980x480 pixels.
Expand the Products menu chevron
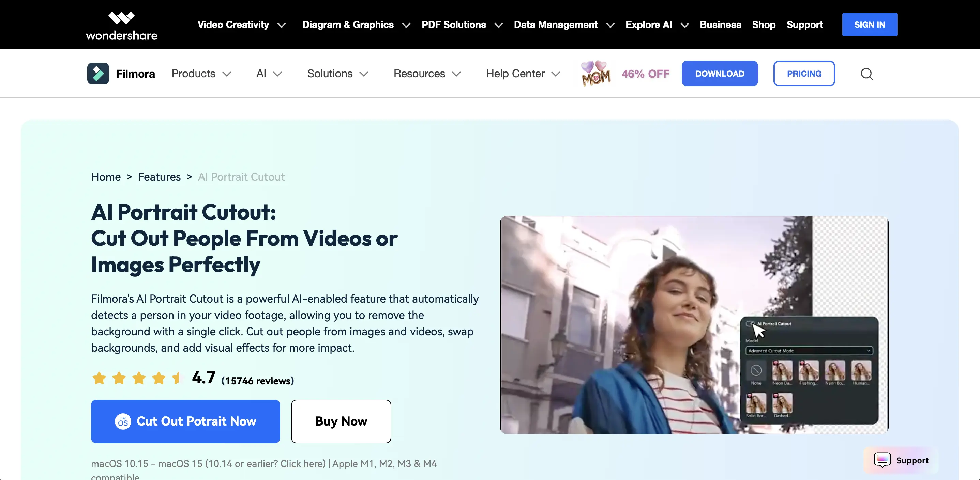(x=227, y=74)
